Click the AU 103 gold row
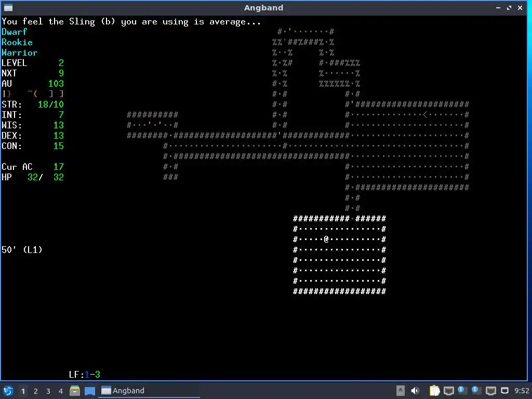This screenshot has width=532, height=399. [x=33, y=84]
